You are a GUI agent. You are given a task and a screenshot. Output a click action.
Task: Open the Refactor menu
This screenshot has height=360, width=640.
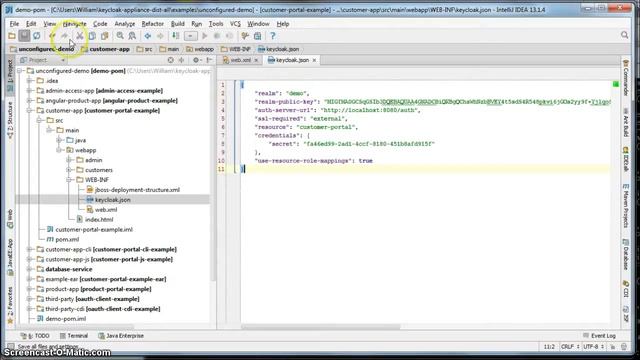(x=152, y=24)
